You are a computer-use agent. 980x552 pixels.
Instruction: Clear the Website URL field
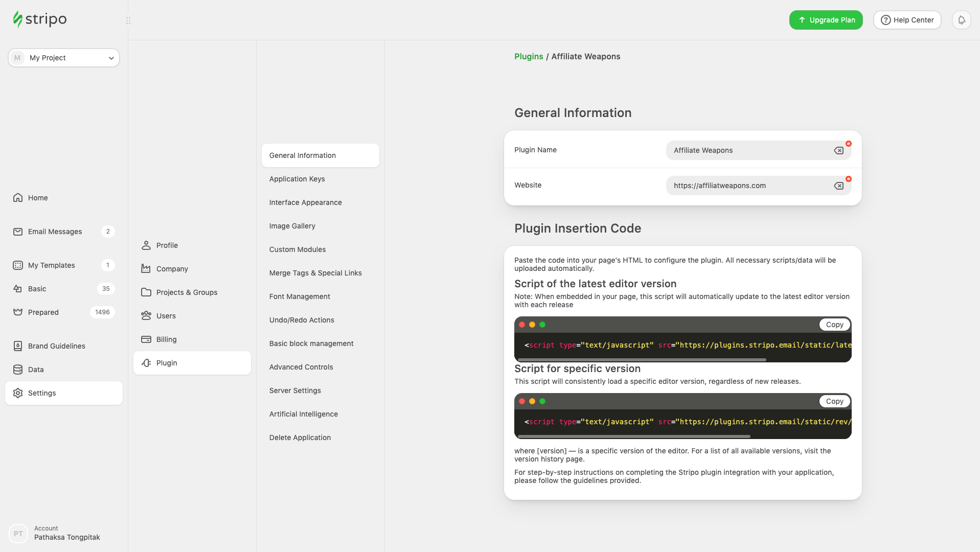[x=839, y=186]
